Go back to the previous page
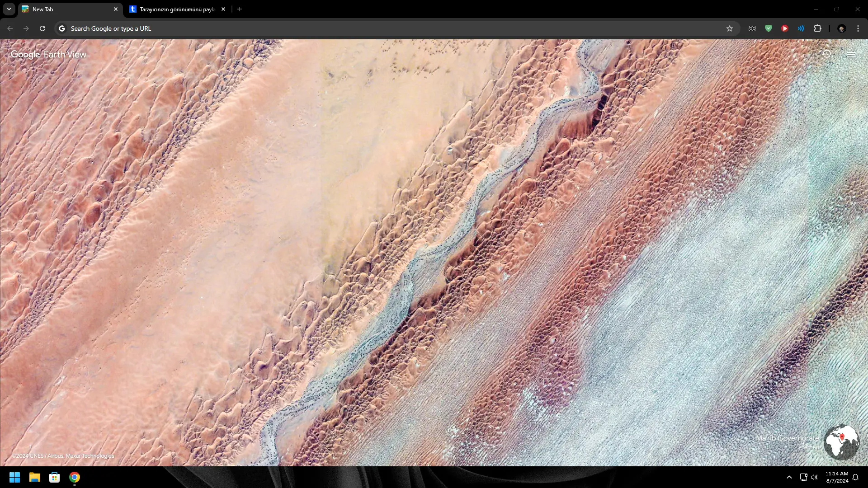 [x=10, y=28]
